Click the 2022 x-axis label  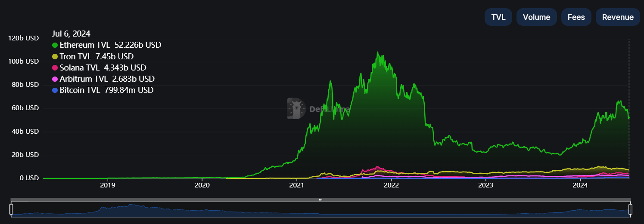391,186
